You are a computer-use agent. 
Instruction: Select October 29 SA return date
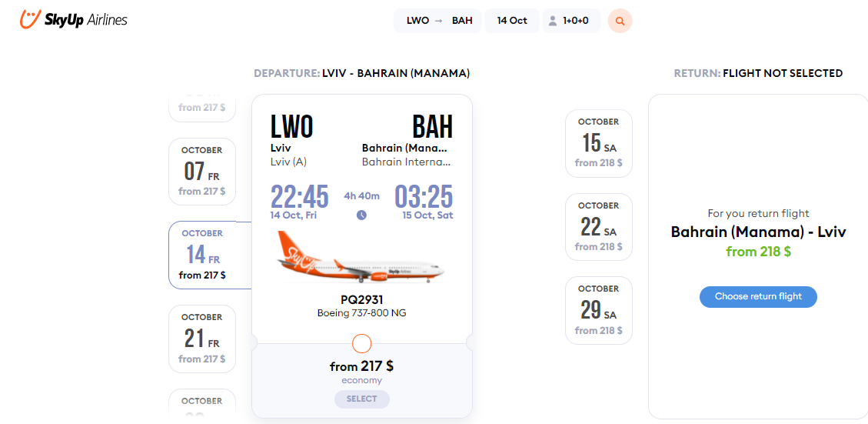pyautogui.click(x=598, y=310)
